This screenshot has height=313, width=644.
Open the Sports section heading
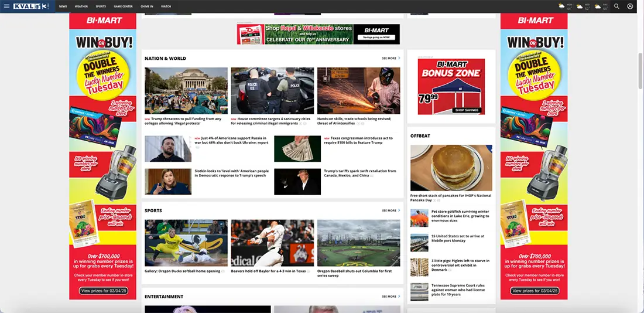pos(153,210)
